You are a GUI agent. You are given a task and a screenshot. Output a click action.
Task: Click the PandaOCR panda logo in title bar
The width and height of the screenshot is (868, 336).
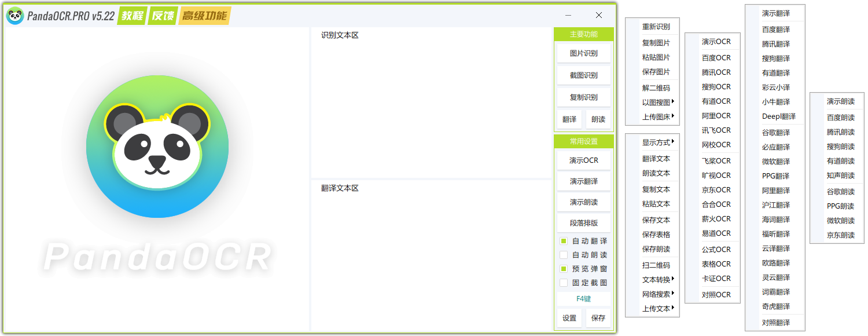[x=15, y=16]
